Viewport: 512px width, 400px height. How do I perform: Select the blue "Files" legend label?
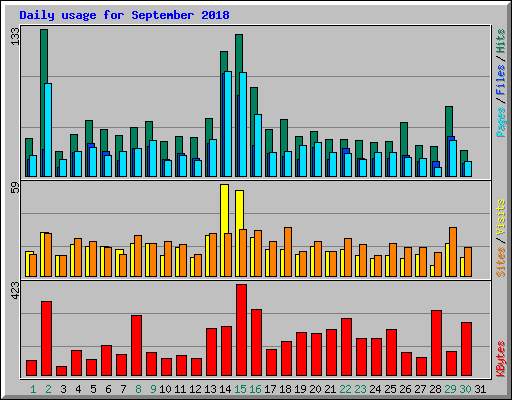[x=500, y=80]
